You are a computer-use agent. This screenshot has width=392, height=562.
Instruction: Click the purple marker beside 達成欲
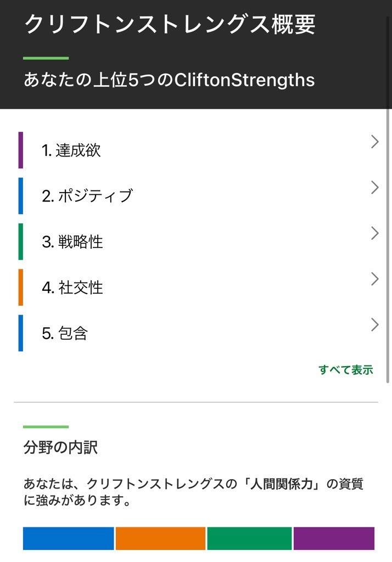[x=21, y=150]
